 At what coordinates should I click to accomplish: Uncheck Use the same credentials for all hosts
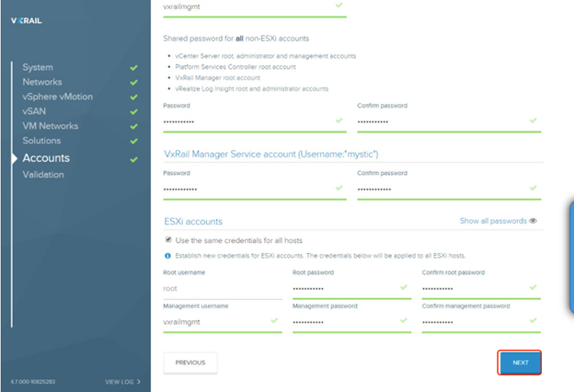click(168, 239)
